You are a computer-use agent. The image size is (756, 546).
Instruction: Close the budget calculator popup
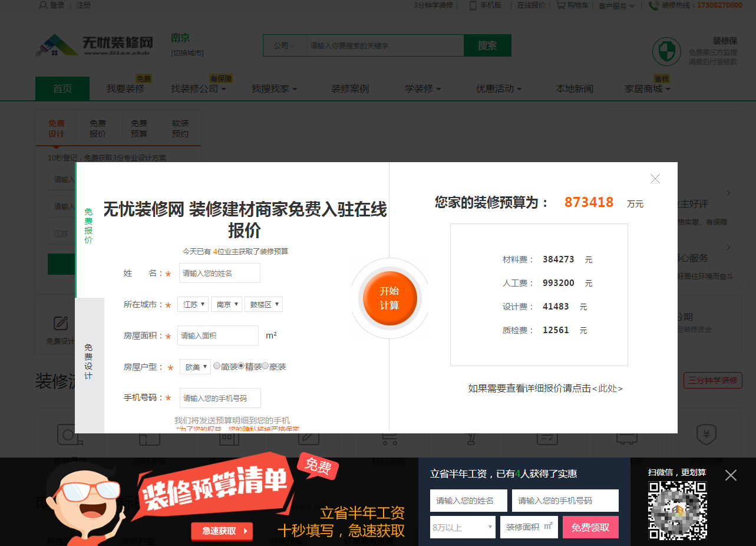(x=655, y=179)
